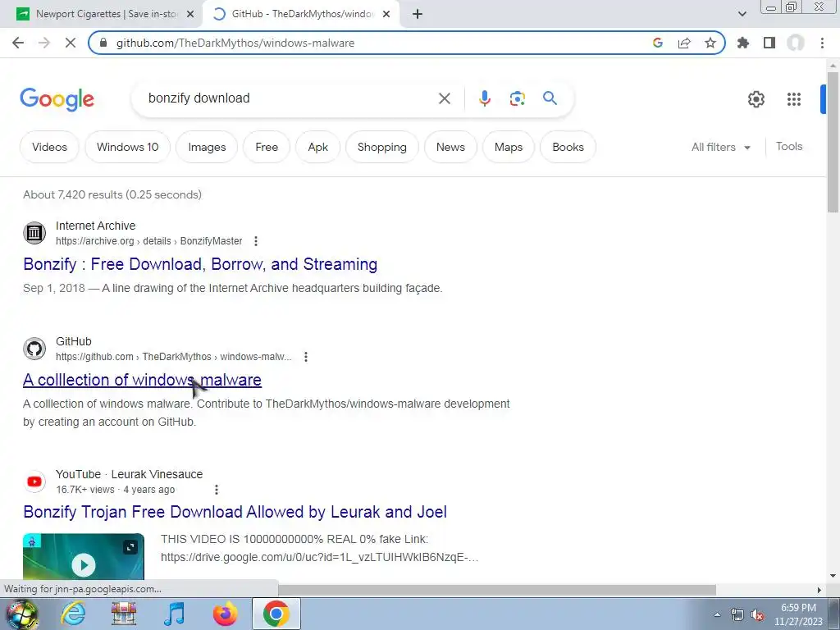Filter results by Images
This screenshot has width=840, height=630.
tap(207, 147)
